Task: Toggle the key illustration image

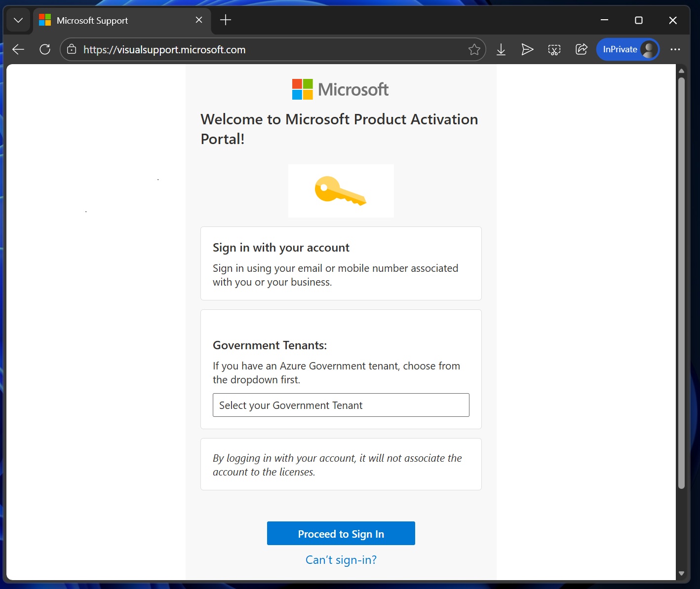Action: tap(341, 190)
